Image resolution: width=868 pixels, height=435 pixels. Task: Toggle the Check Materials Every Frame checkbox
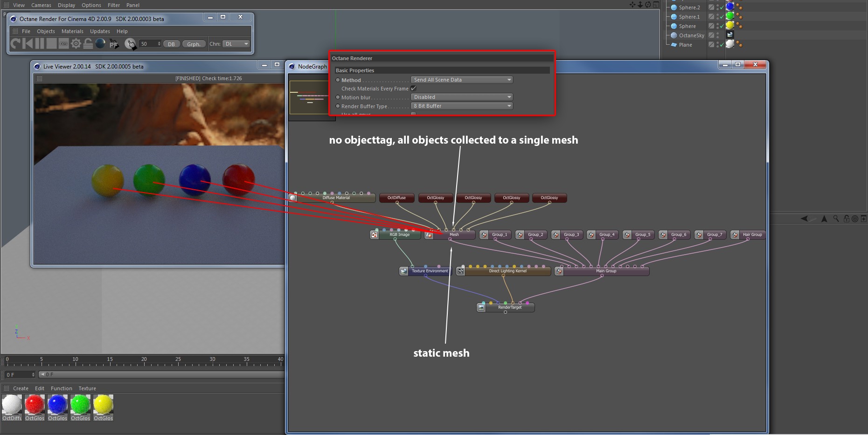coord(413,89)
